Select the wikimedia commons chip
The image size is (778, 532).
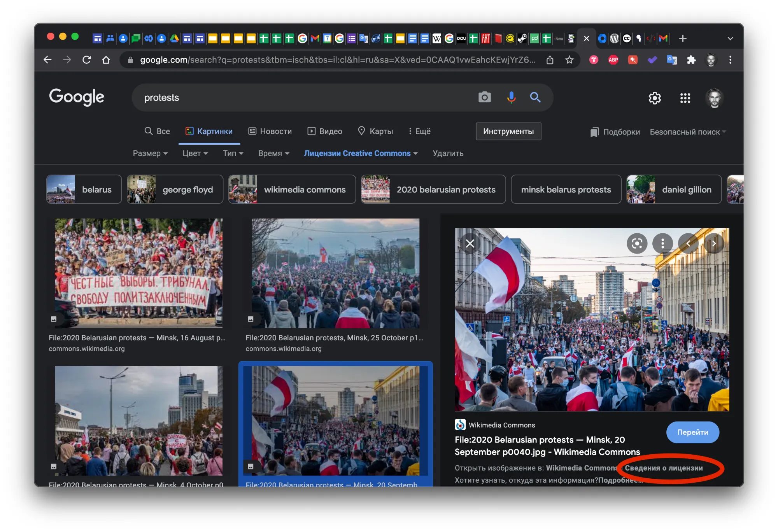tap(292, 189)
